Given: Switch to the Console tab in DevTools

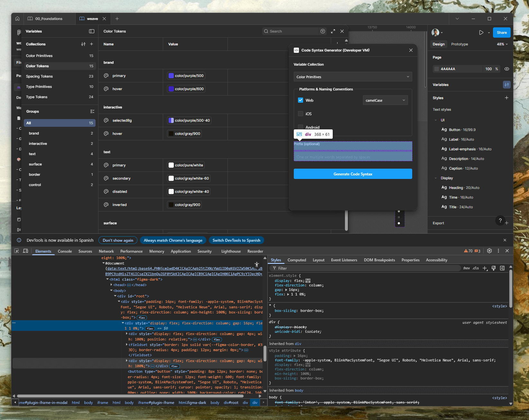Looking at the screenshot, I should pyautogui.click(x=65, y=251).
